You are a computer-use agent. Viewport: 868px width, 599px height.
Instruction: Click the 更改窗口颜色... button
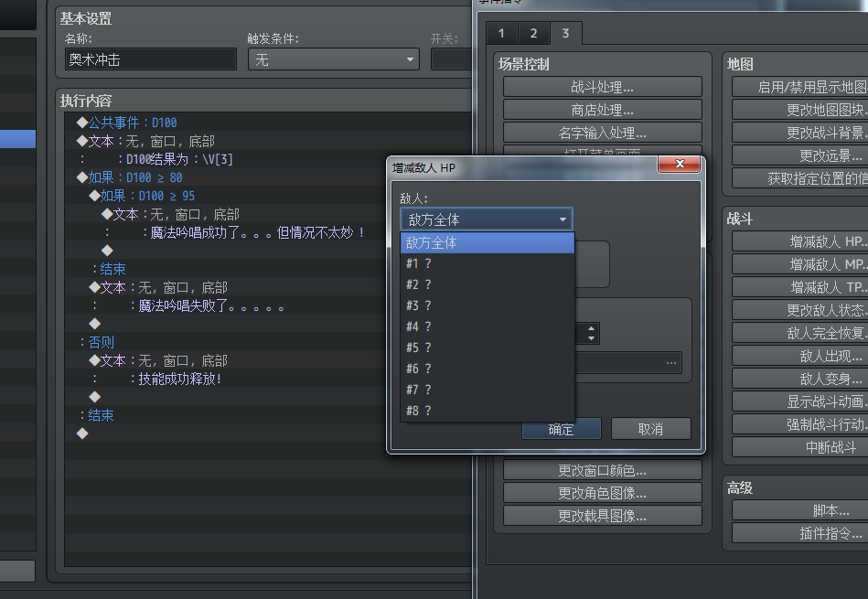tap(602, 471)
